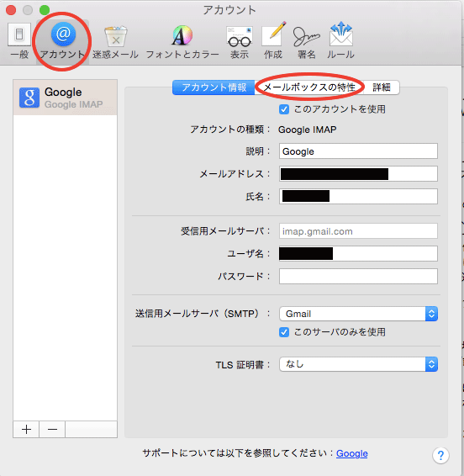Click the ユーザ名 input field
The width and height of the screenshot is (464, 476).
[358, 253]
